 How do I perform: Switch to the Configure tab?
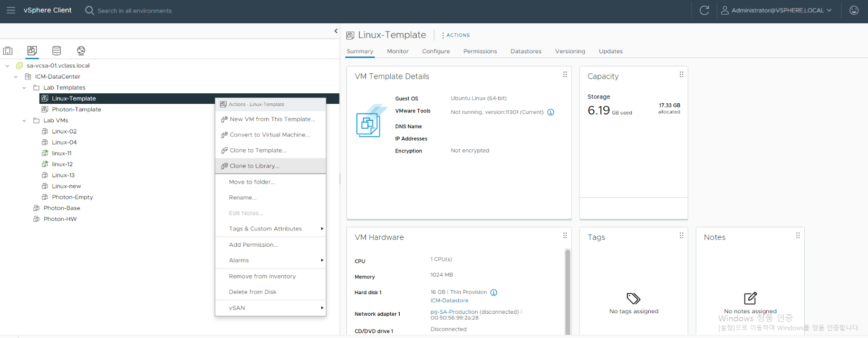click(x=436, y=52)
